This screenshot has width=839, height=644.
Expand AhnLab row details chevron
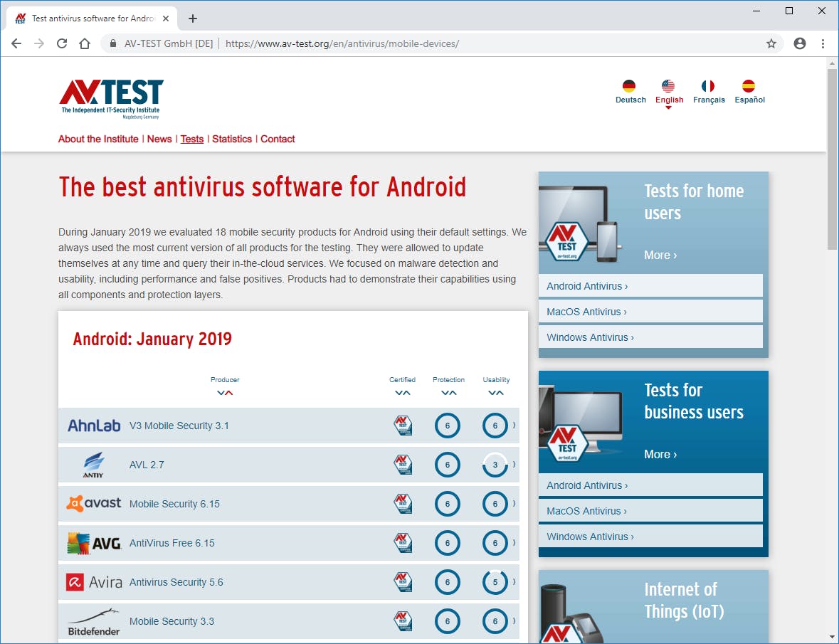pyautogui.click(x=515, y=426)
